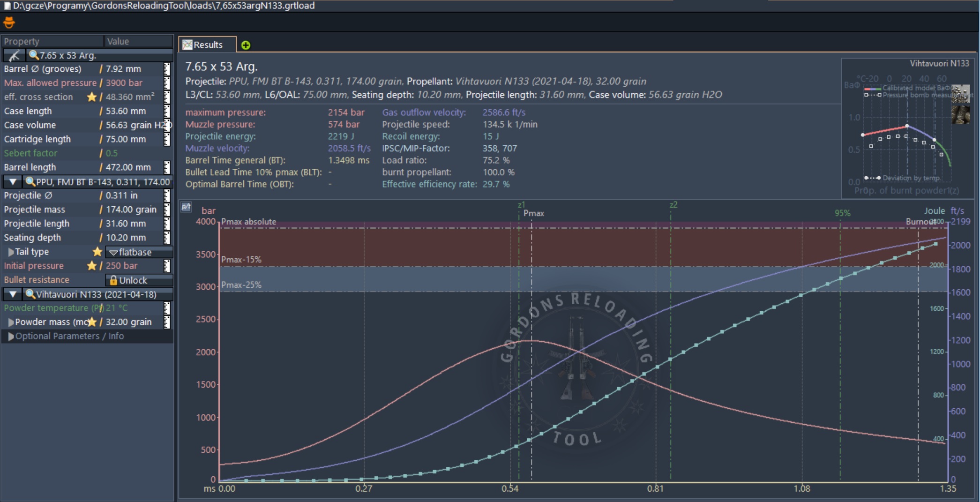
Task: Expand the Tail type row
Action: [x=11, y=252]
